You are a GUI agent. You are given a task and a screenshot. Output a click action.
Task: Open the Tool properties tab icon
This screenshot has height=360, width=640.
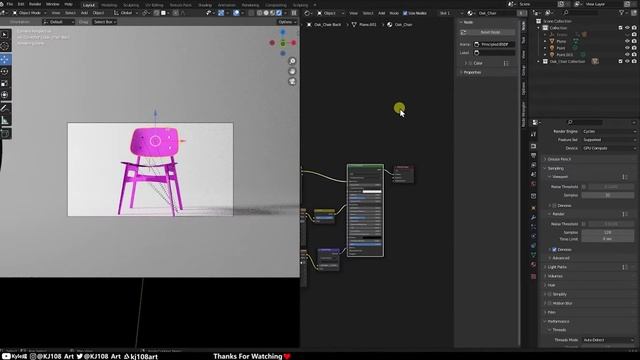click(x=533, y=134)
